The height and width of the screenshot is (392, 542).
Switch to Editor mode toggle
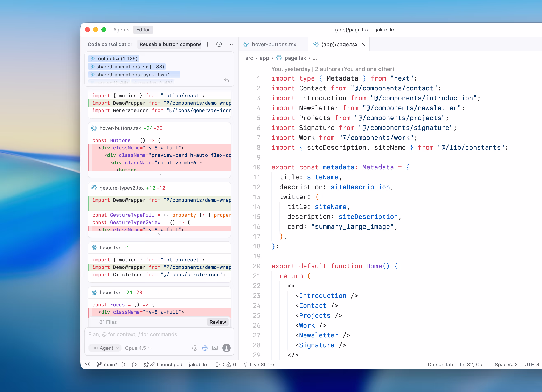143,30
